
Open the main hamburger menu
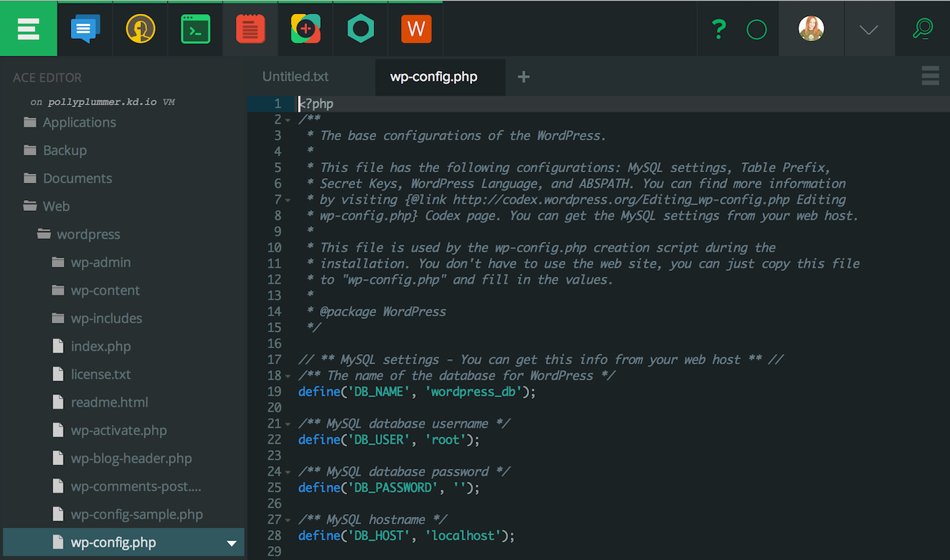pos(28,28)
